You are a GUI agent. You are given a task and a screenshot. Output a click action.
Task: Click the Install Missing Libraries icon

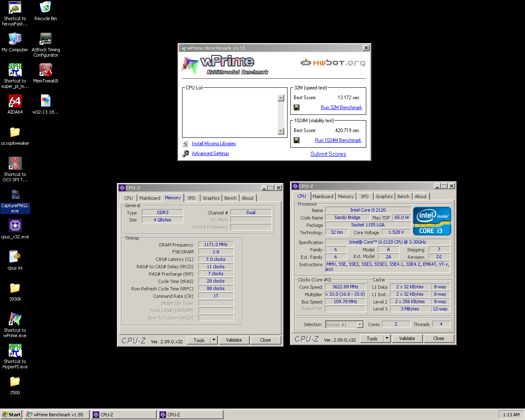pos(185,144)
